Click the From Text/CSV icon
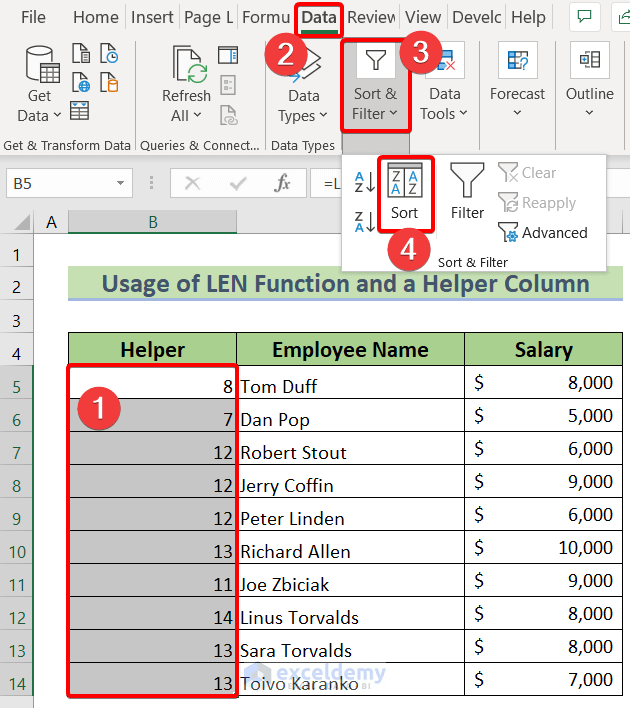 click(x=81, y=53)
